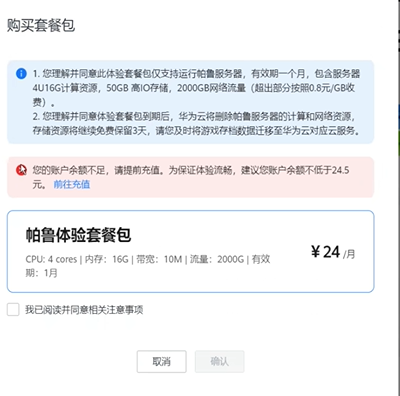The width and height of the screenshot is (400, 396).
Task: Click the 带宽: 10M spec in package card
Action: click(159, 259)
